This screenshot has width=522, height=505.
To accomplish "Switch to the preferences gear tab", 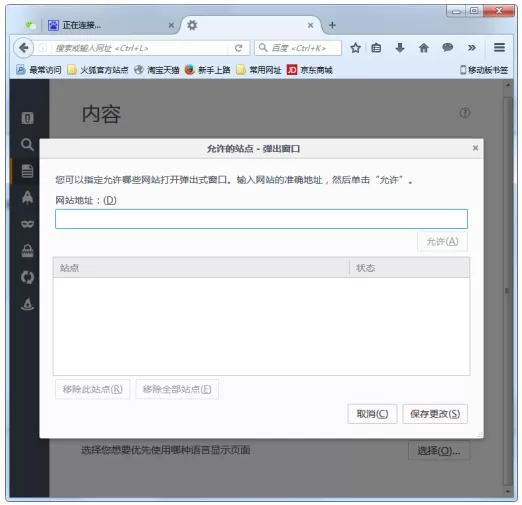I will pos(252,25).
